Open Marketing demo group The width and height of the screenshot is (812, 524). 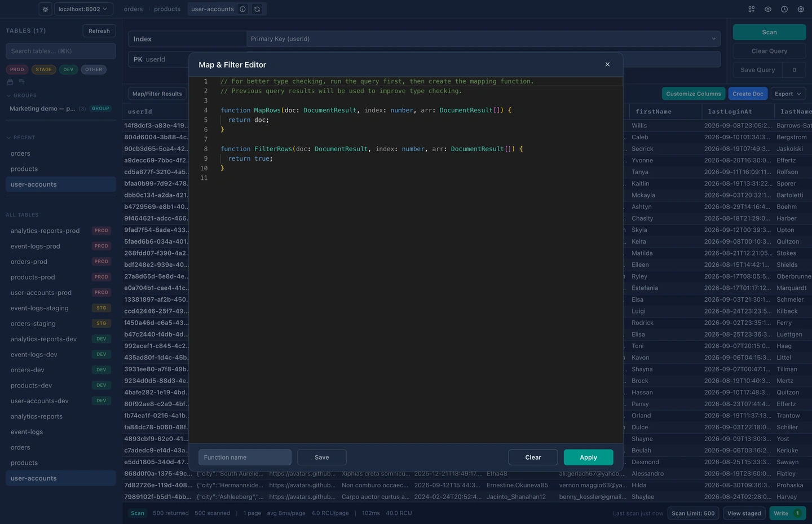61,108
